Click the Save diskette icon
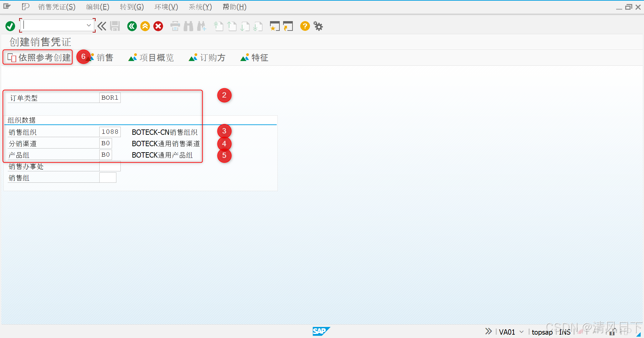The height and width of the screenshot is (338, 644). (115, 26)
